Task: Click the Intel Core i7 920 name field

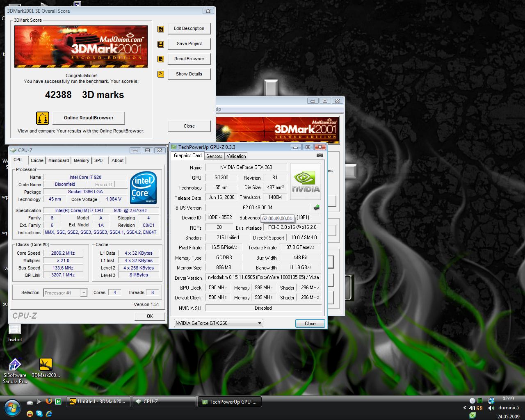Action: tap(85, 178)
